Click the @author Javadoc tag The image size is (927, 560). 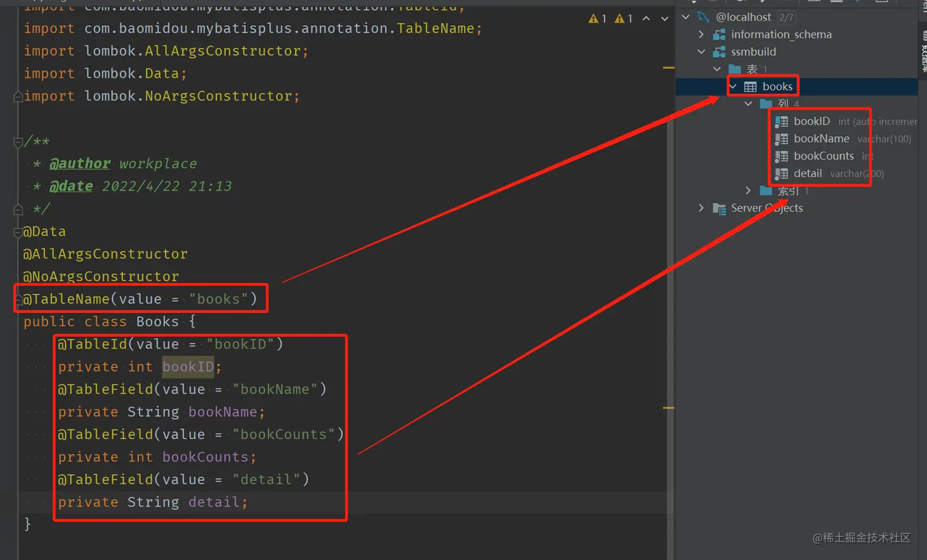point(80,164)
